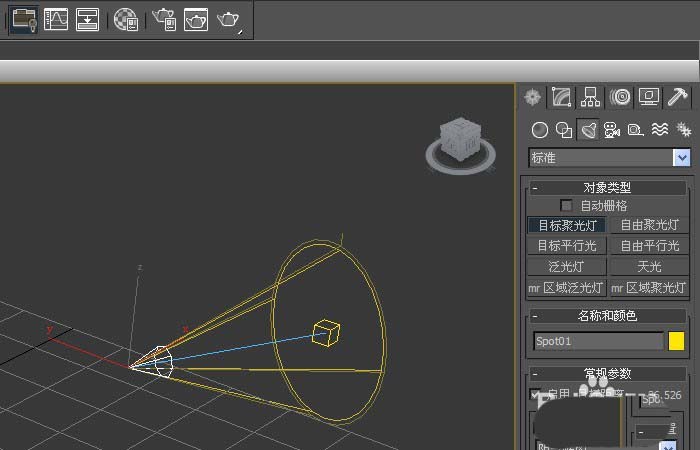Open the Schematic View
The height and width of the screenshot is (450, 700).
tap(88, 20)
